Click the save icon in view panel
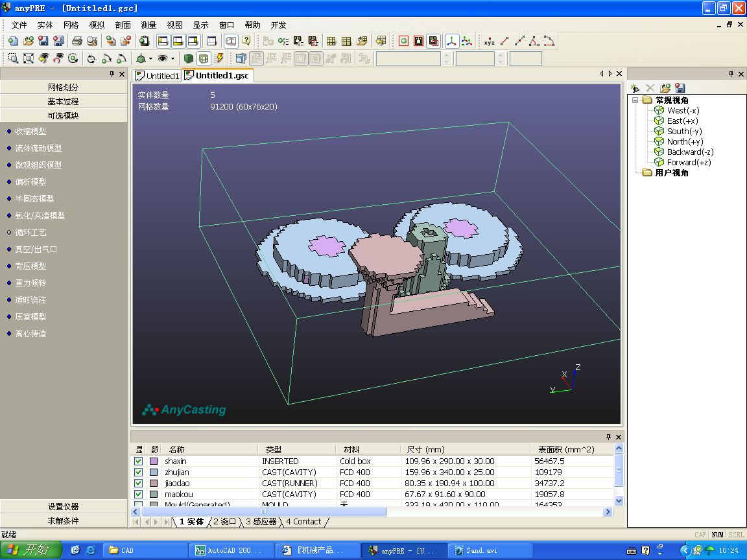Viewport: 747px width, 560px height. point(680,88)
